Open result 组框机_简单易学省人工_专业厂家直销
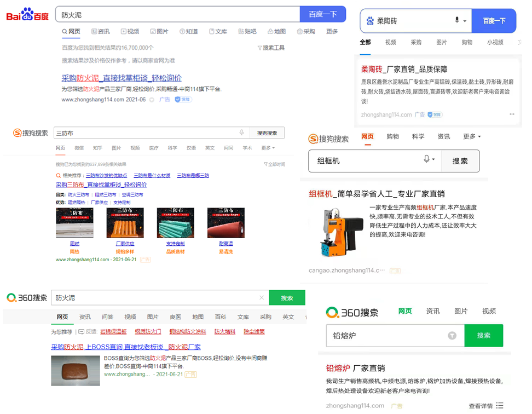 pyautogui.click(x=377, y=194)
